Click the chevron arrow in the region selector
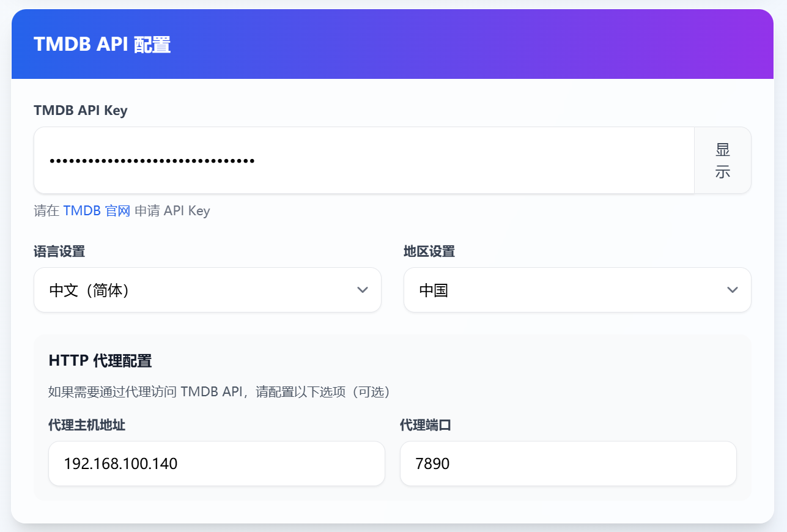 732,290
